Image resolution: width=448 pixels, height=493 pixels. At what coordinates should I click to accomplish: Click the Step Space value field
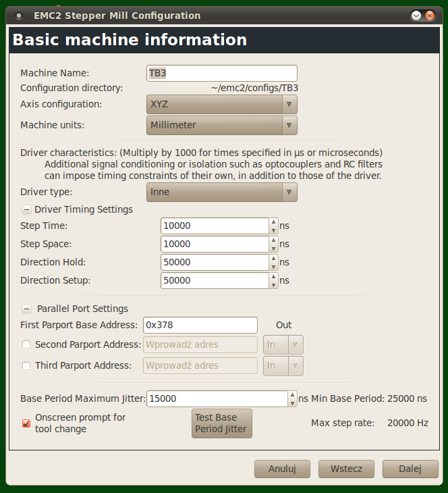coord(215,244)
